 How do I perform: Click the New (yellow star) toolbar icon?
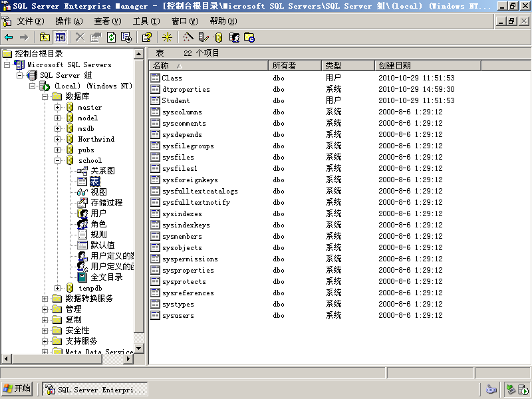pos(167,37)
